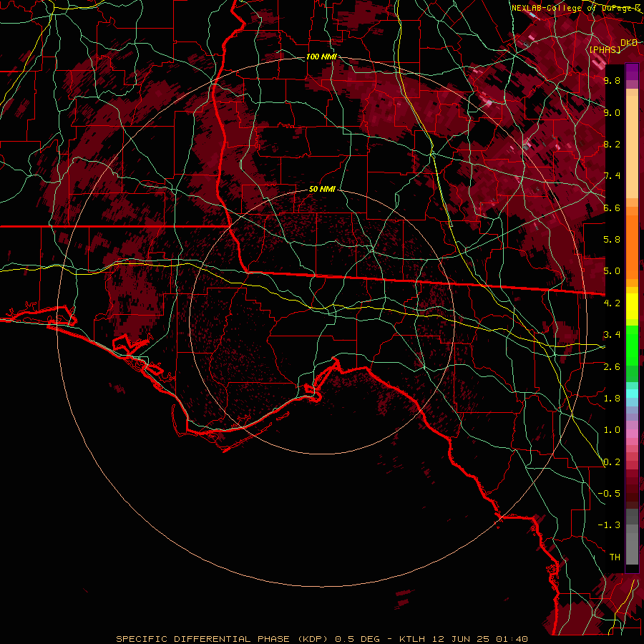Click the "TH" threshold label
Screen dimensions: 644x644
[x=615, y=557]
